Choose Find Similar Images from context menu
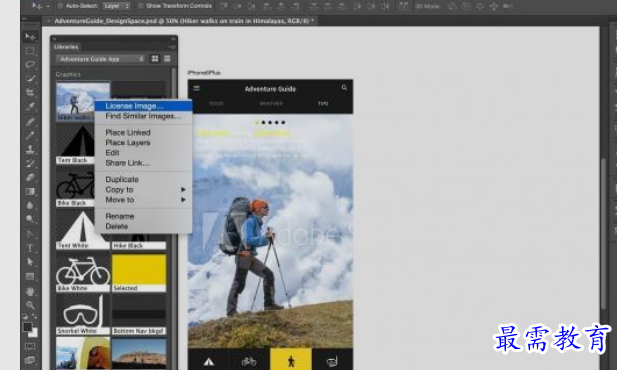Image resolution: width=617 pixels, height=370 pixels. [143, 116]
